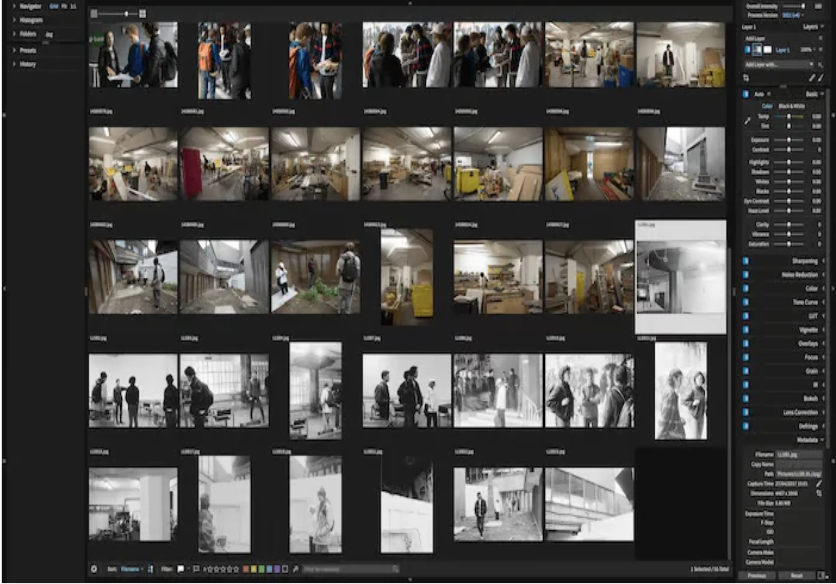Expand the Overlays section arrow
This screenshot has height=584, width=836.
click(x=824, y=343)
